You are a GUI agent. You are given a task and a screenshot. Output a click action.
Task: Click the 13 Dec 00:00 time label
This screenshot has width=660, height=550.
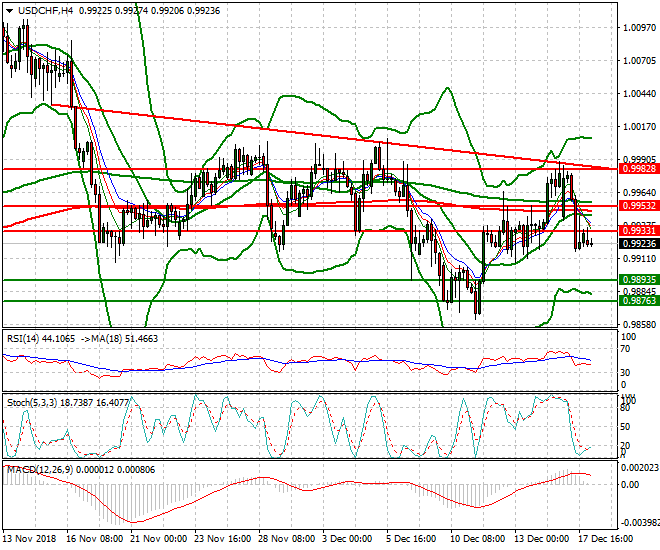[x=542, y=539]
